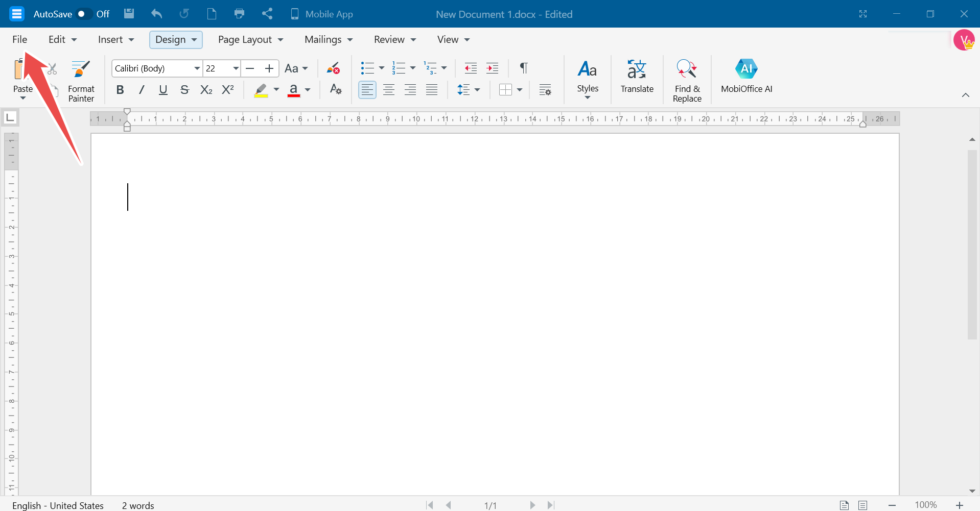This screenshot has width=980, height=511.
Task: Click the tab stop type selector on ruler
Action: (x=10, y=118)
